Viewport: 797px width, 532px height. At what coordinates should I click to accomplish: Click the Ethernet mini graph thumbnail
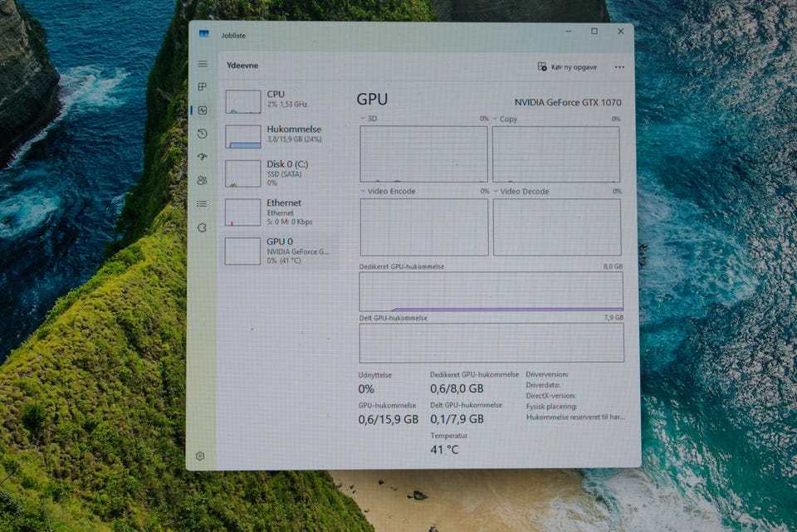click(x=243, y=212)
